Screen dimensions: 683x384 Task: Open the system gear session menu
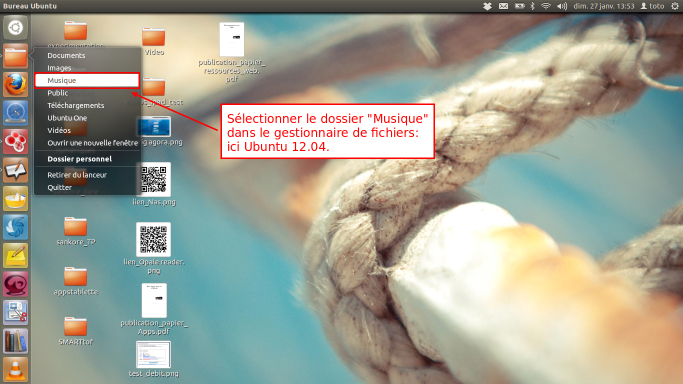(675, 6)
